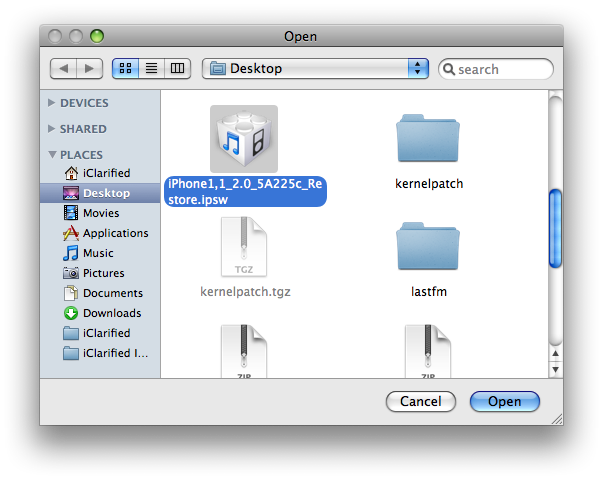Open the kernelpatch folder icon
603x480 pixels.
pyautogui.click(x=429, y=139)
